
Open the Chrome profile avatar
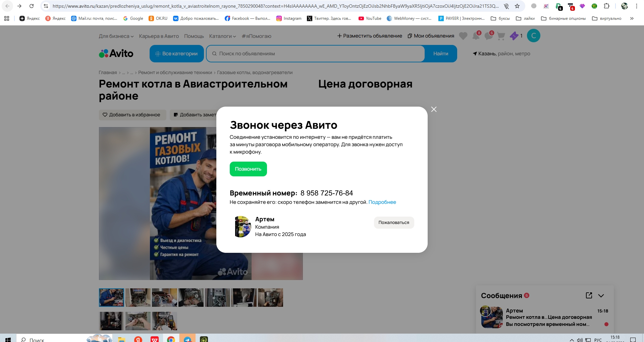[x=625, y=6]
